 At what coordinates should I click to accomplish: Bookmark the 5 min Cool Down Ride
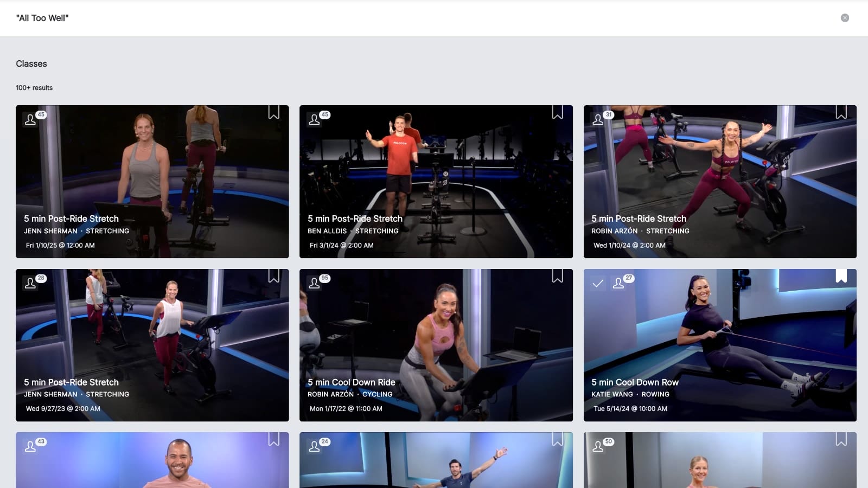[x=558, y=276]
